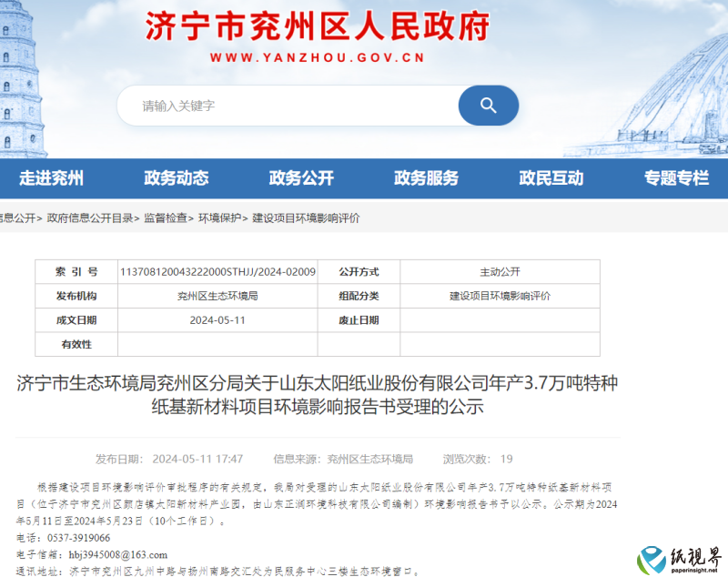Image resolution: width=728 pixels, height=577 pixels.
Task: Open the 政务公开 navigation menu
Action: click(301, 178)
